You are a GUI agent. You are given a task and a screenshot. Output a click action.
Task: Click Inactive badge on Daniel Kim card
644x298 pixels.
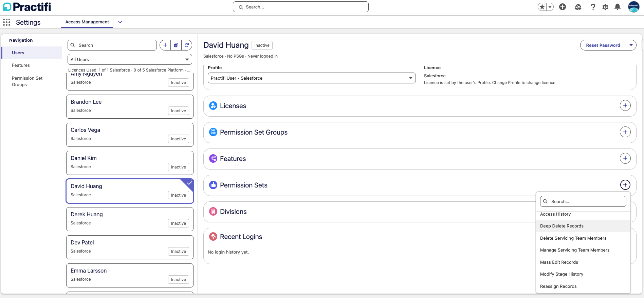tap(179, 167)
